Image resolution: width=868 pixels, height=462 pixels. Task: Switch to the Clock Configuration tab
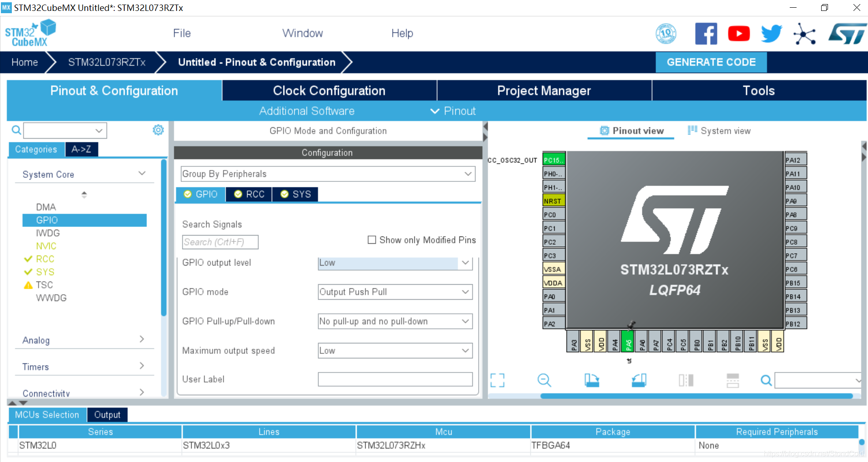(329, 90)
